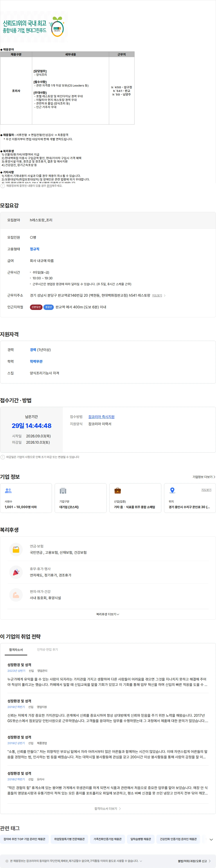The height and width of the screenshot is (868, 216).
Task: Open 지도보기 next to the work address
Action: tap(157, 296)
